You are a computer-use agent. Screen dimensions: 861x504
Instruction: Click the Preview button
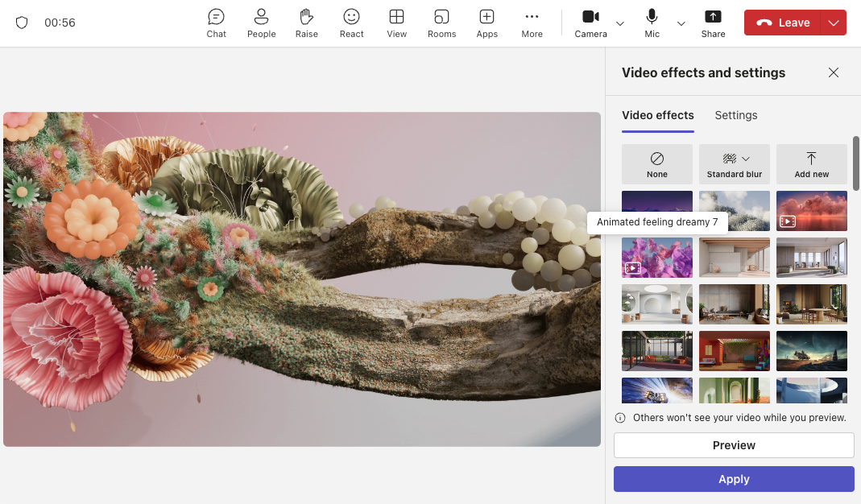734,445
